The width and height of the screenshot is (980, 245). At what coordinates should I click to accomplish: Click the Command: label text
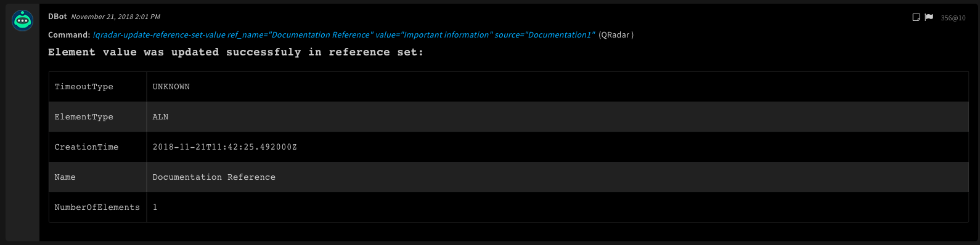(69, 35)
